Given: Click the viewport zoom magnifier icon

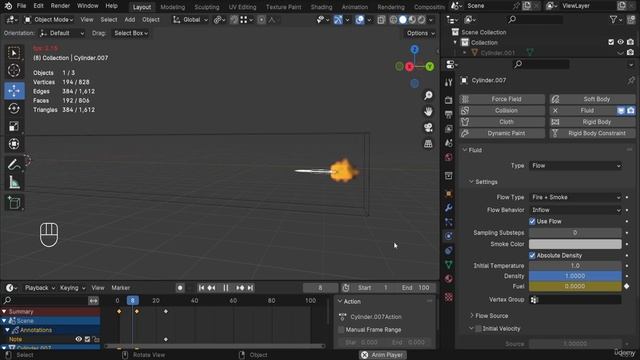Looking at the screenshot, I should [428, 96].
